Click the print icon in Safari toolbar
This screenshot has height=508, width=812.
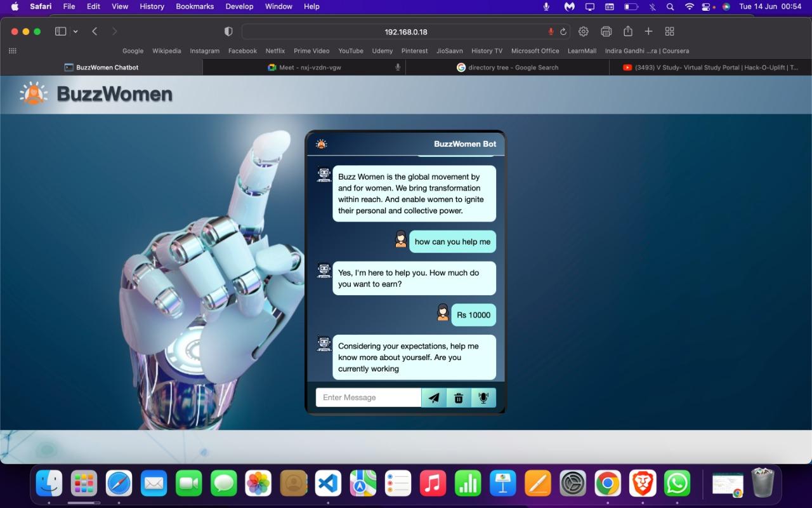[x=606, y=31]
